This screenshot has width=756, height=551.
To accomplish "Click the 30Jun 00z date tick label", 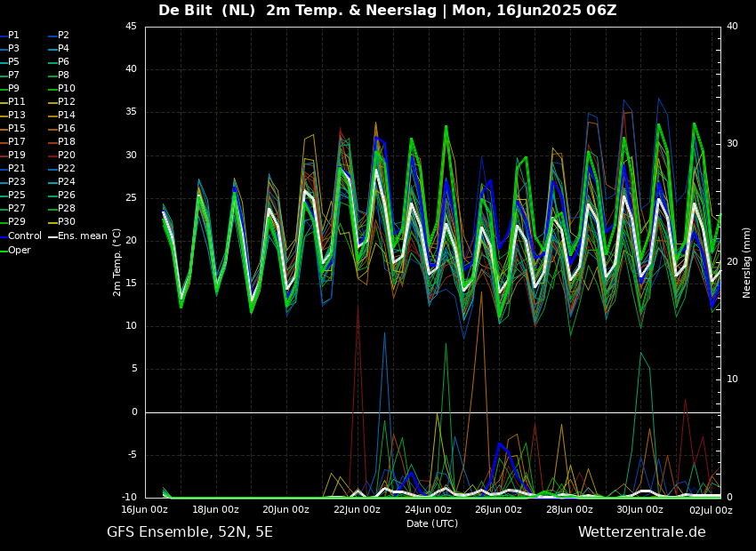I will click(x=639, y=510).
